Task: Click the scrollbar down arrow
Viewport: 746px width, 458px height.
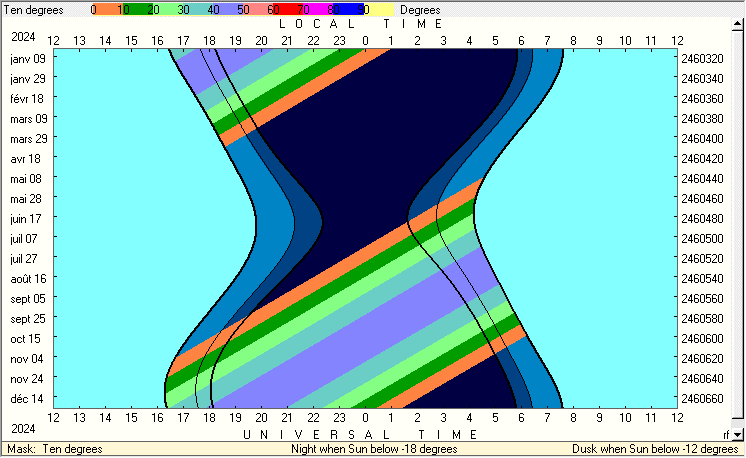Action: [737, 434]
